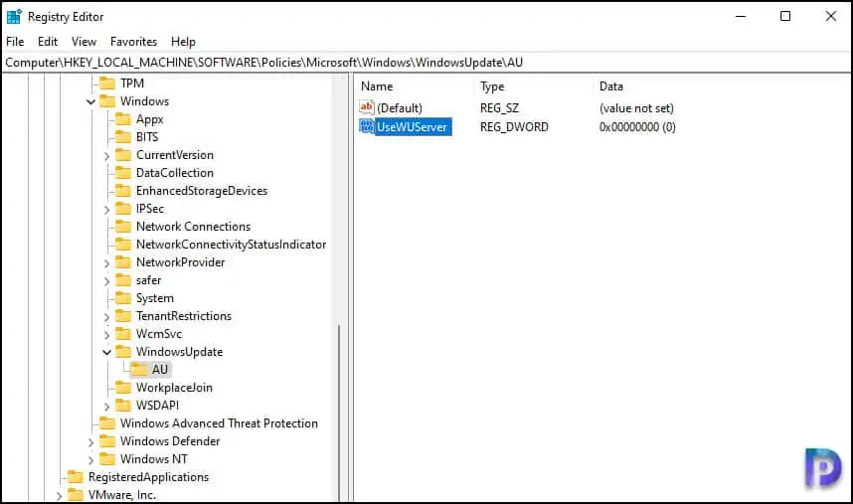Click the NetworkConnectivityStatusIndicator folder icon
853x504 pixels.
[123, 245]
